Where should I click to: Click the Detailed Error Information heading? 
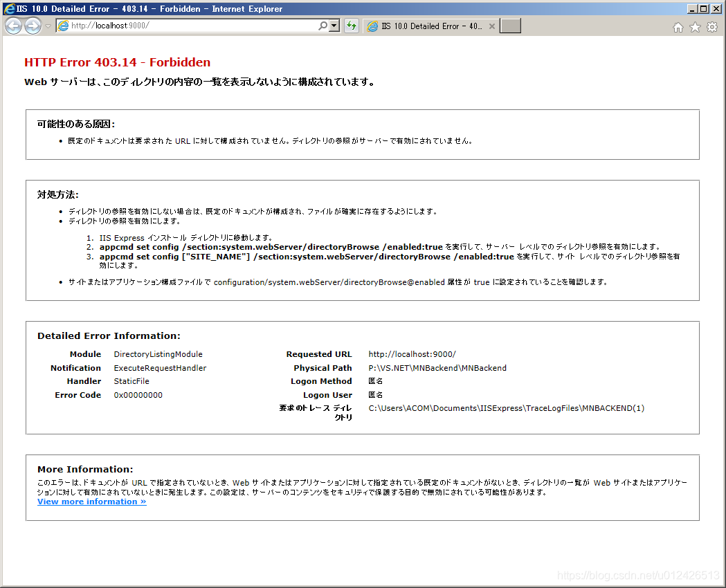(109, 336)
